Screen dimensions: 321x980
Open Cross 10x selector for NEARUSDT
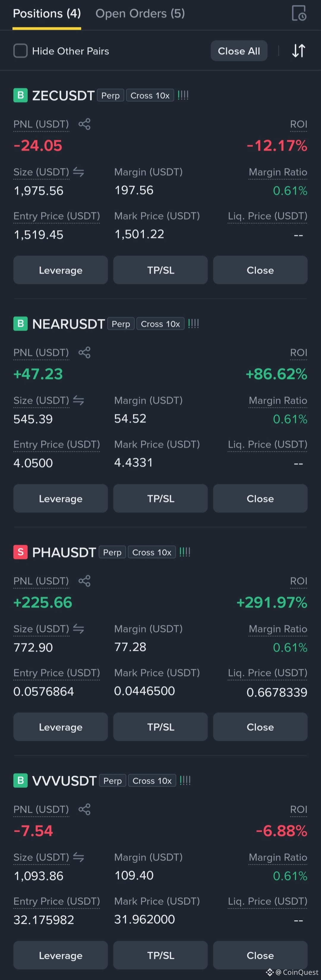click(160, 324)
